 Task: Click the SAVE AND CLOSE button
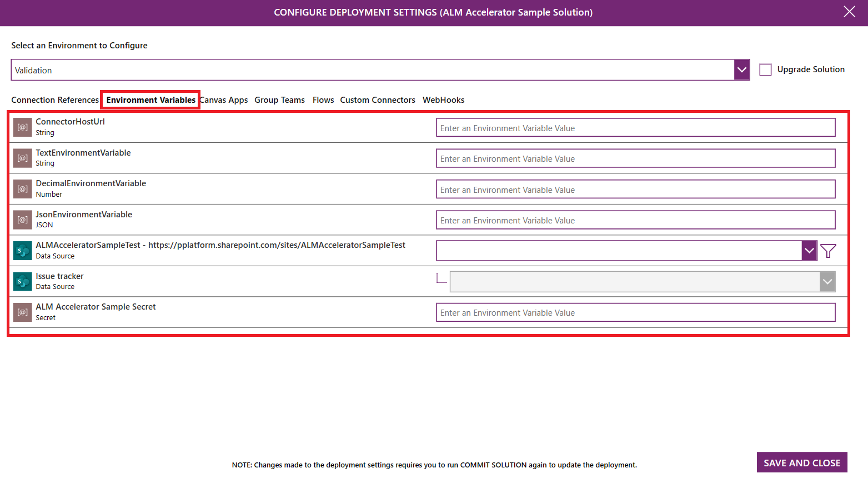coord(802,462)
